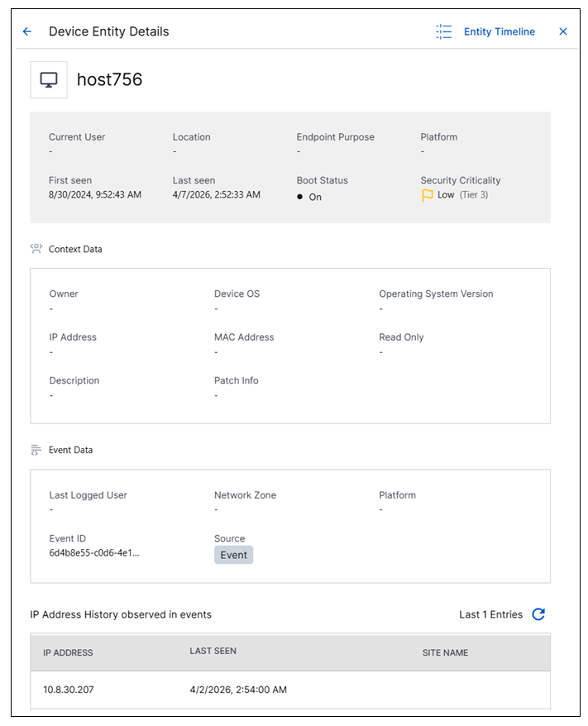The height and width of the screenshot is (726, 588).
Task: Click the Last 1 Entries label
Action: (x=492, y=614)
